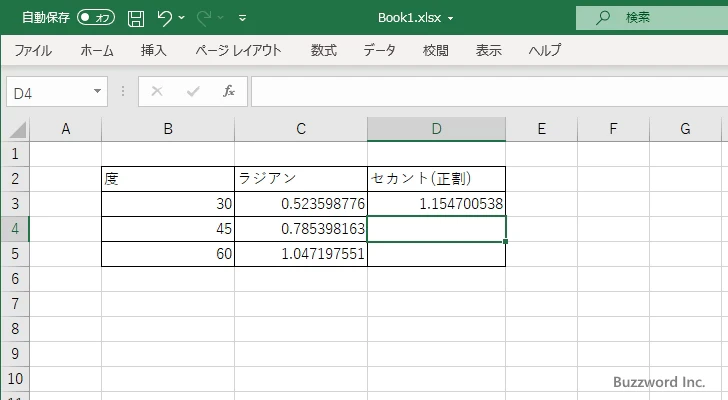
Task: Click the fill handle of cell D4
Action: click(x=505, y=241)
